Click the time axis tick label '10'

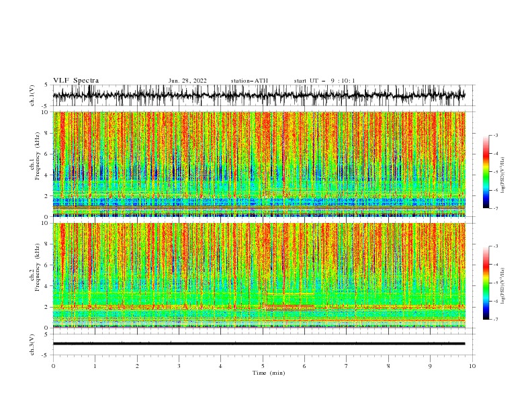point(472,366)
